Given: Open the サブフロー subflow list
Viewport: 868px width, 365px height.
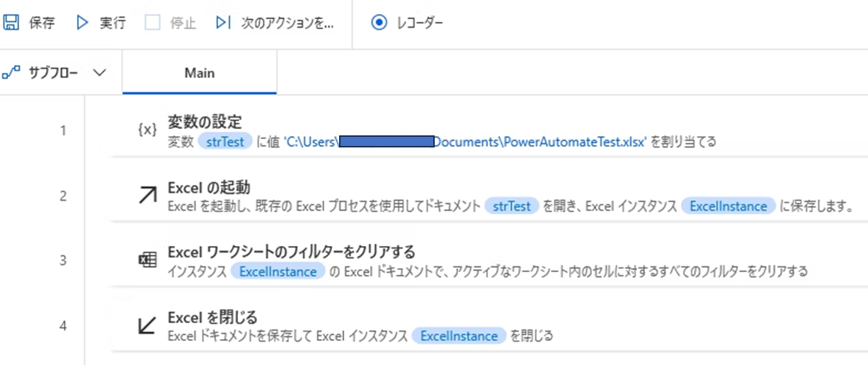Looking at the screenshot, I should click(x=54, y=72).
